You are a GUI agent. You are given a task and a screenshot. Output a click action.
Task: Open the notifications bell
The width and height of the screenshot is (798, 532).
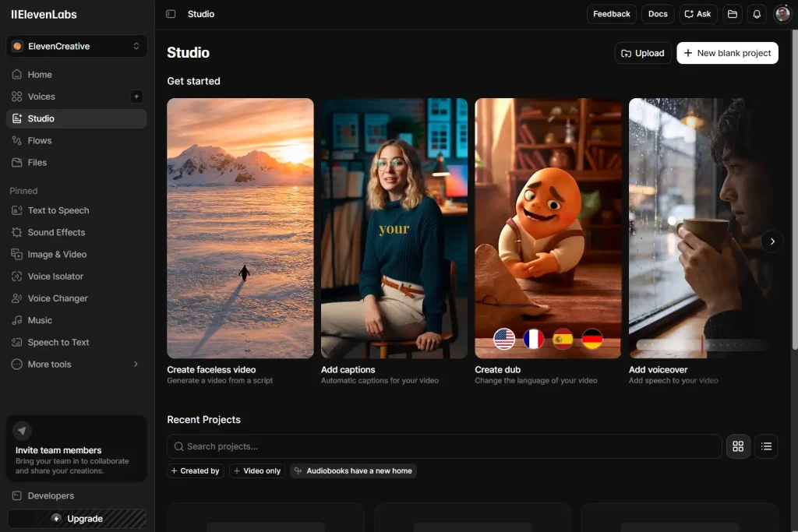(x=756, y=14)
